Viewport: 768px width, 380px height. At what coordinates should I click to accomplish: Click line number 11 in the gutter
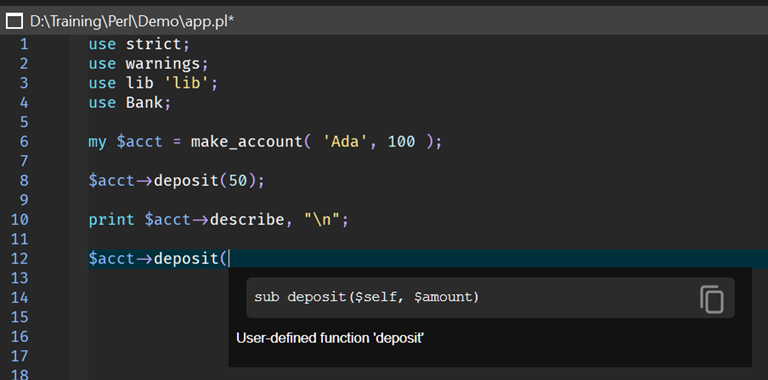20,239
